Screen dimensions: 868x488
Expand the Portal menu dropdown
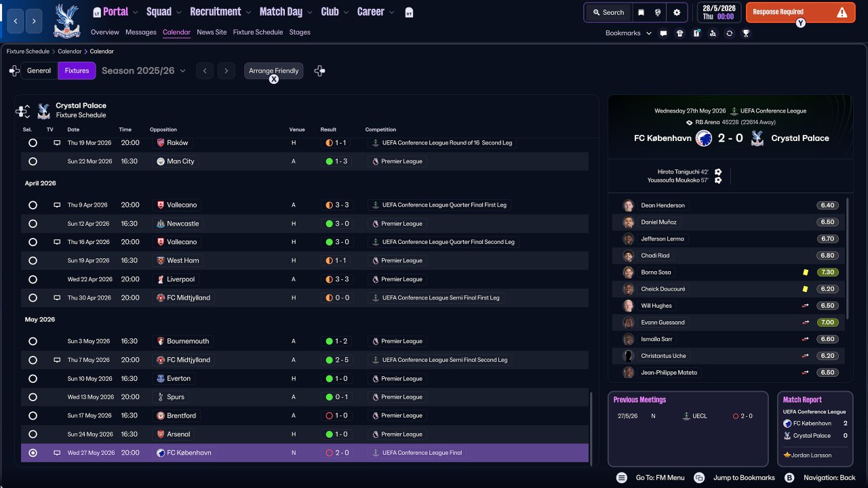135,12
